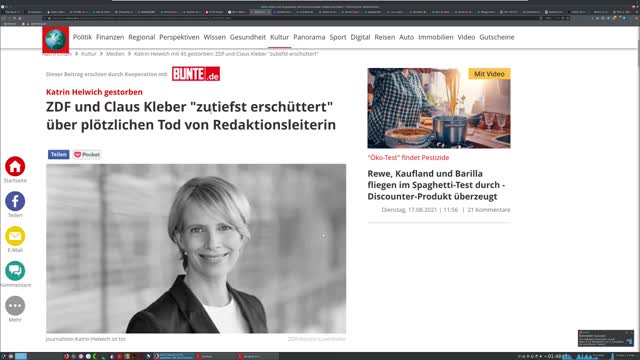The image size is (640, 360).
Task: Click the blue Teilen button
Action: click(59, 155)
